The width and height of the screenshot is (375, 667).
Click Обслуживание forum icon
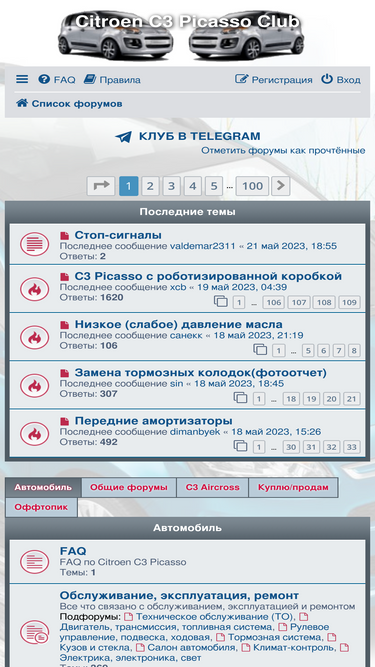34,632
